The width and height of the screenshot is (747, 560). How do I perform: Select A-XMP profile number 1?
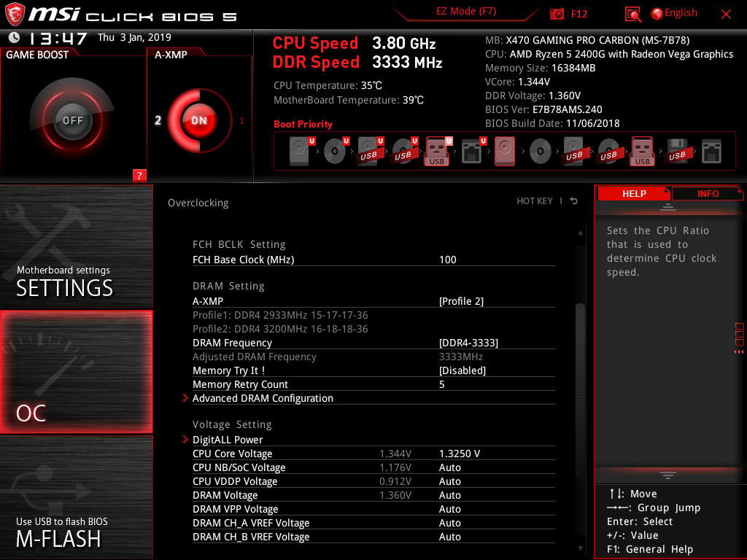point(241,120)
